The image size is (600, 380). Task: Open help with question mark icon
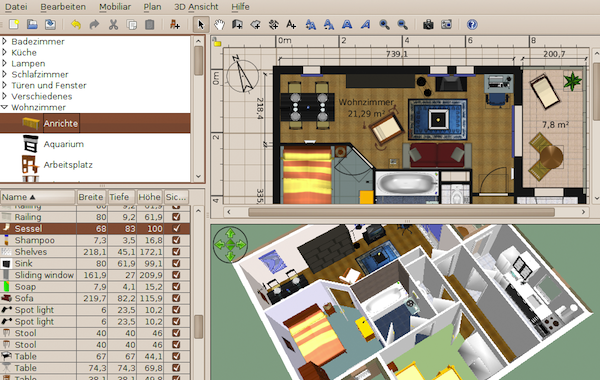[x=472, y=24]
